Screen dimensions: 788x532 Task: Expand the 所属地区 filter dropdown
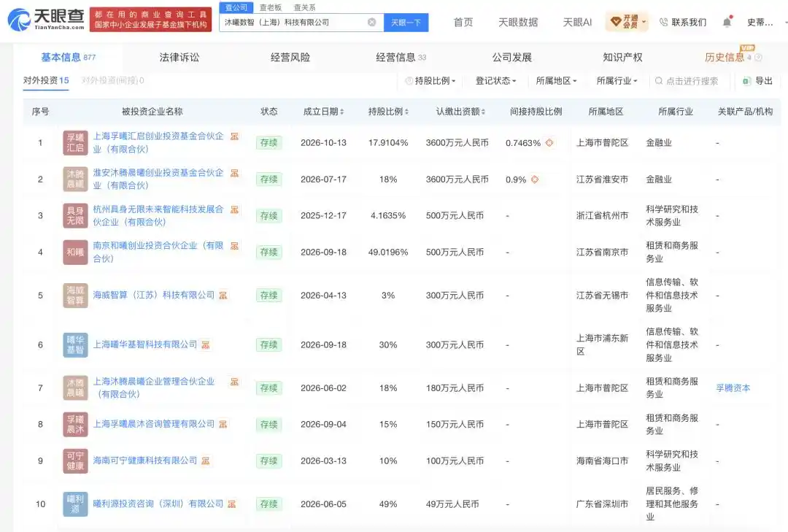coord(556,81)
